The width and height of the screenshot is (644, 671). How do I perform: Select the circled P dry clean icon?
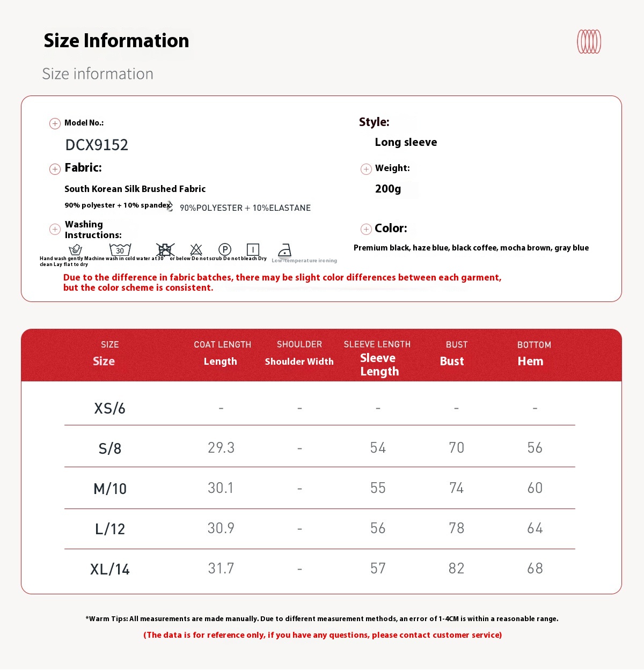[225, 249]
